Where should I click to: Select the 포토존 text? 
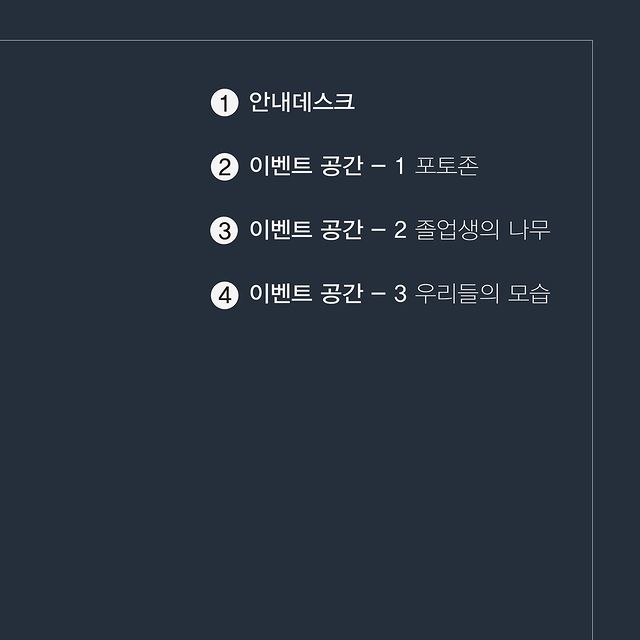point(446,167)
